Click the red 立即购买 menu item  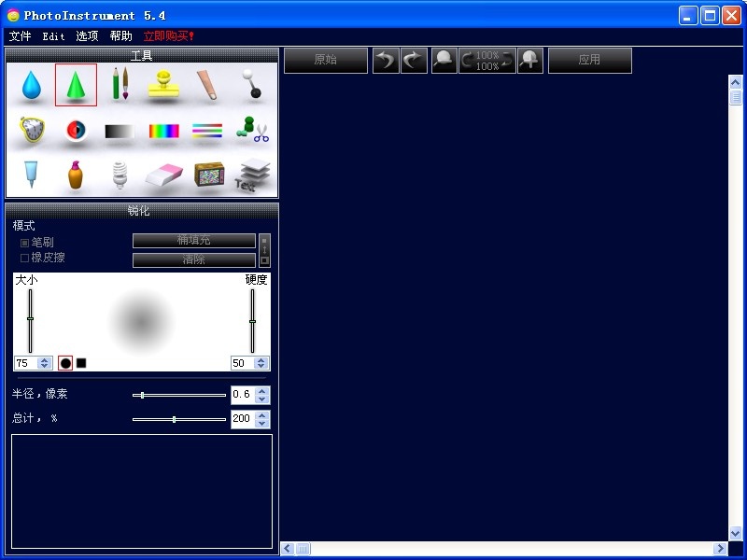click(x=169, y=36)
